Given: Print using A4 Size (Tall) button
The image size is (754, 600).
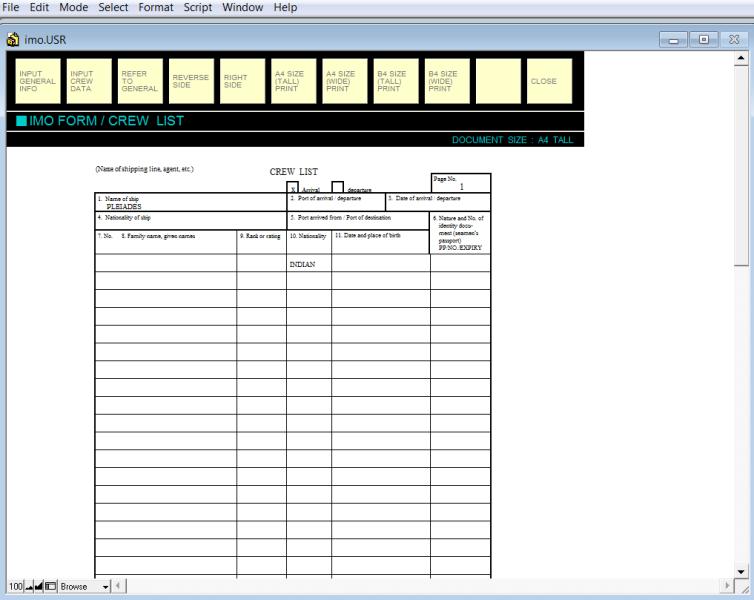Looking at the screenshot, I should coord(293,81).
